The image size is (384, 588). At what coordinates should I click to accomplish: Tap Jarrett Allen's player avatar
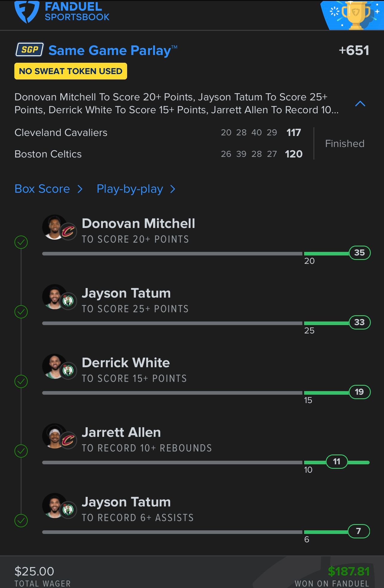tap(54, 436)
